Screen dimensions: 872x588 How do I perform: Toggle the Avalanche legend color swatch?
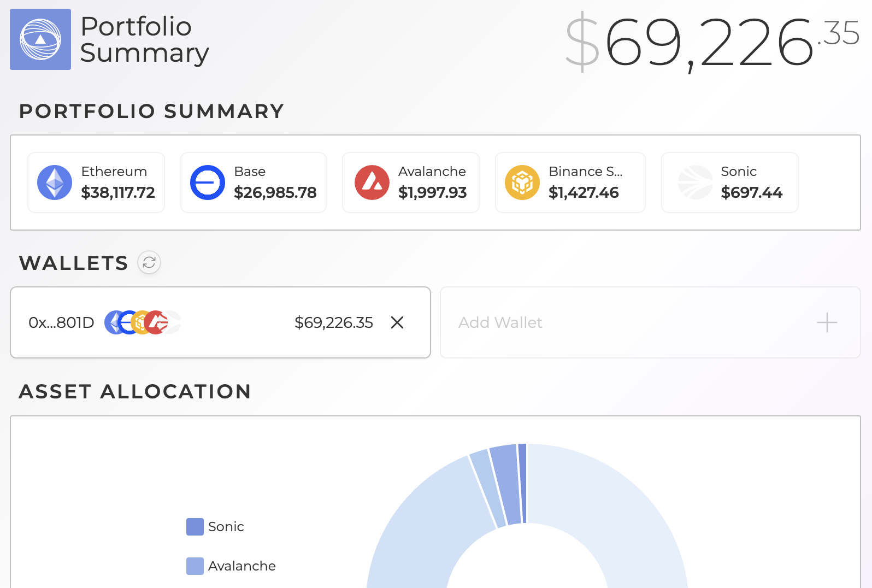(x=195, y=566)
